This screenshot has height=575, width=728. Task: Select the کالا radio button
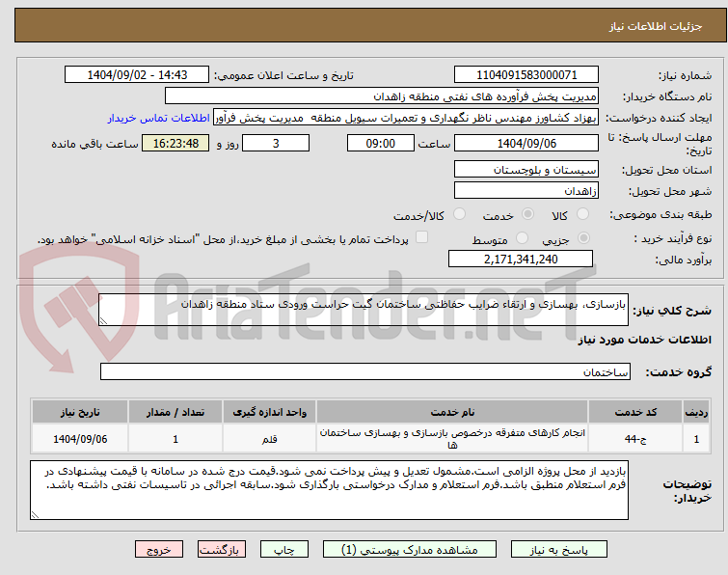582,214
